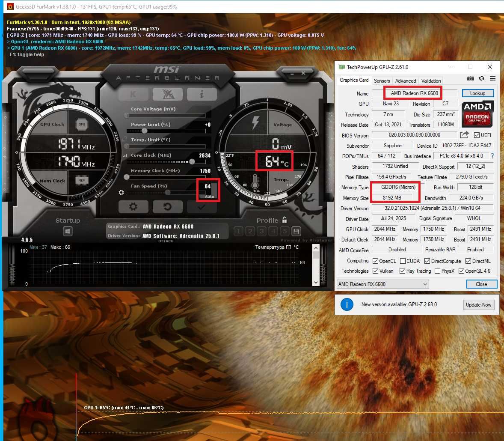
Task: Click the BIOS export share icon
Action: [x=464, y=134]
